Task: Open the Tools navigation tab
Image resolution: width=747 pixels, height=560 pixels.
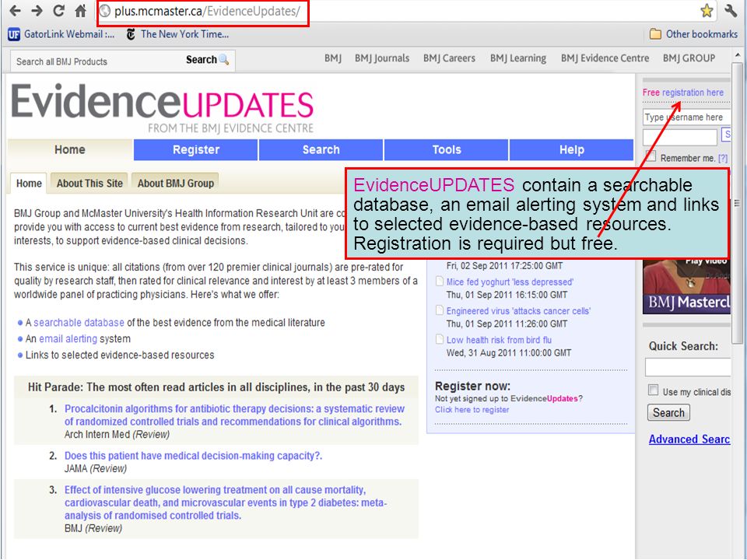Action: [447, 149]
